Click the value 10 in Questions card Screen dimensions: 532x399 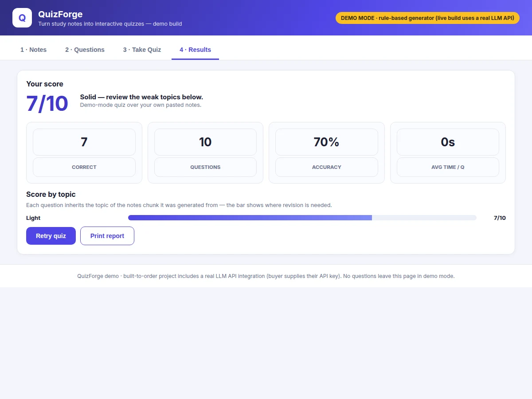click(205, 142)
